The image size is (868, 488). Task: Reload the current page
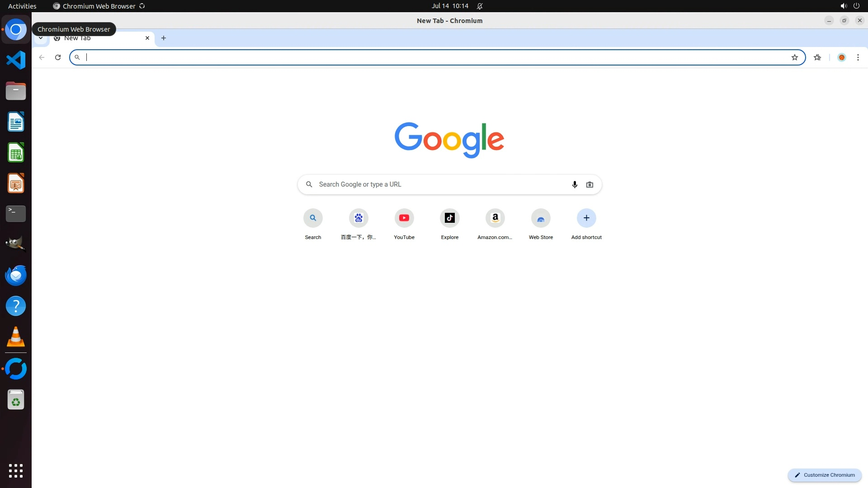58,57
